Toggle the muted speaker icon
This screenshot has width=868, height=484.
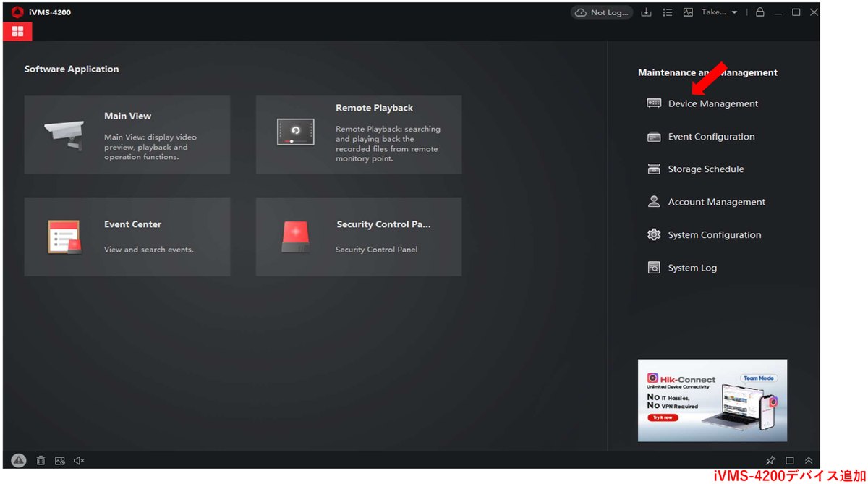80,460
